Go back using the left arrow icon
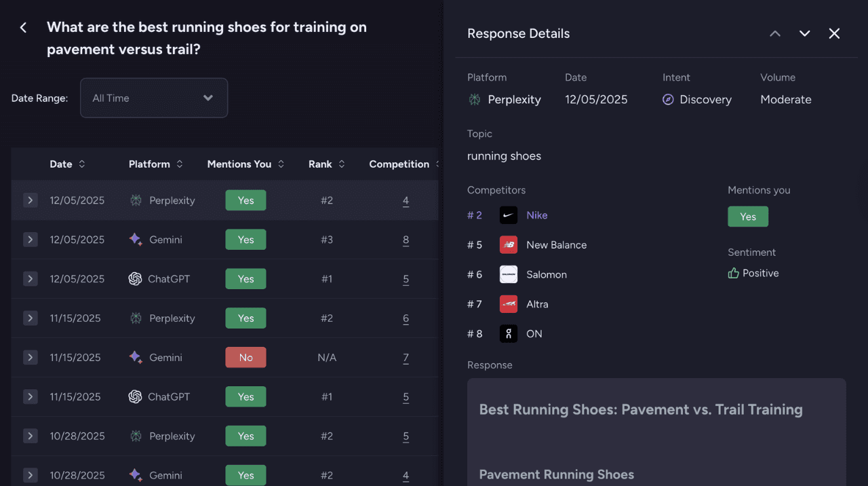 tap(23, 28)
